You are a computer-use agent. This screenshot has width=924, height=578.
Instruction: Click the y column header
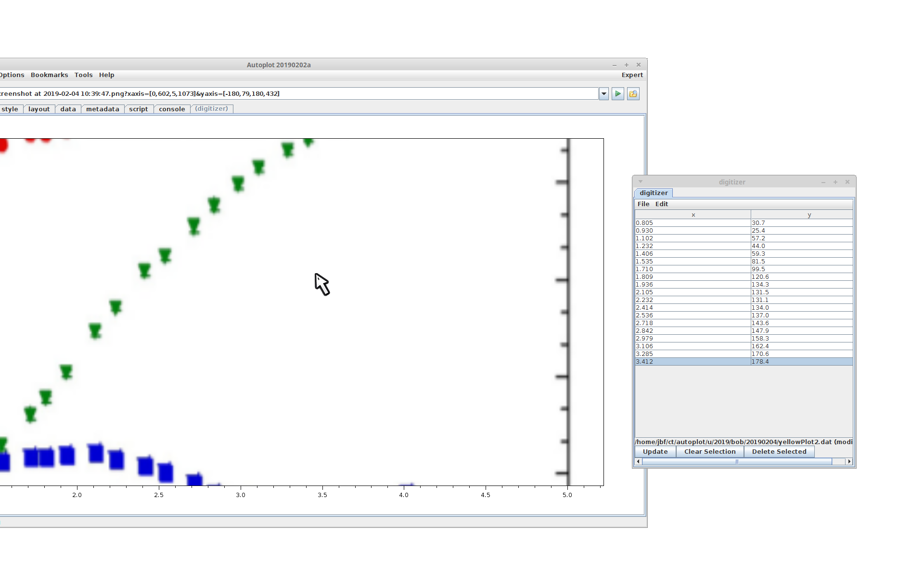pos(802,215)
